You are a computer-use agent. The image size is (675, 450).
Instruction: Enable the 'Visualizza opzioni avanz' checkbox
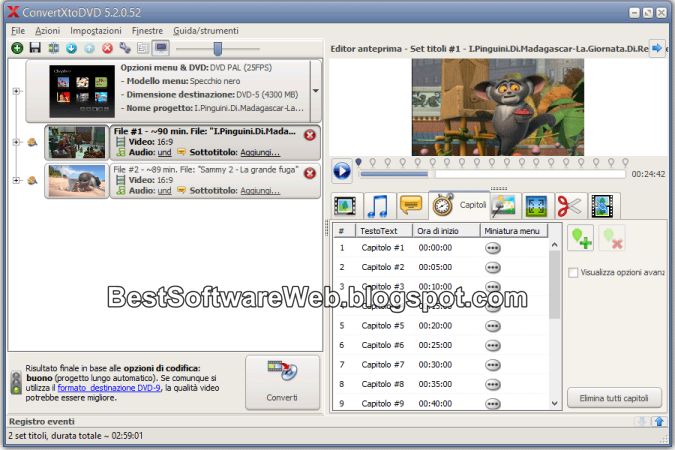tap(573, 273)
